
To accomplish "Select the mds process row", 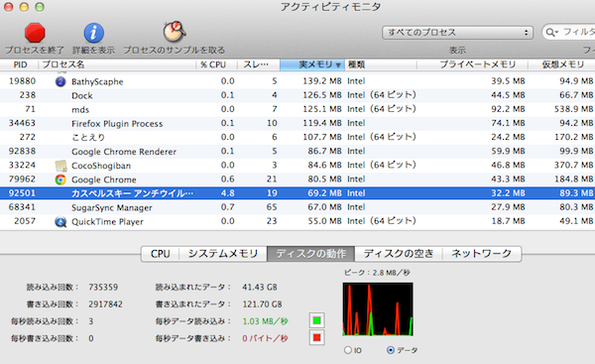I will click(297, 109).
